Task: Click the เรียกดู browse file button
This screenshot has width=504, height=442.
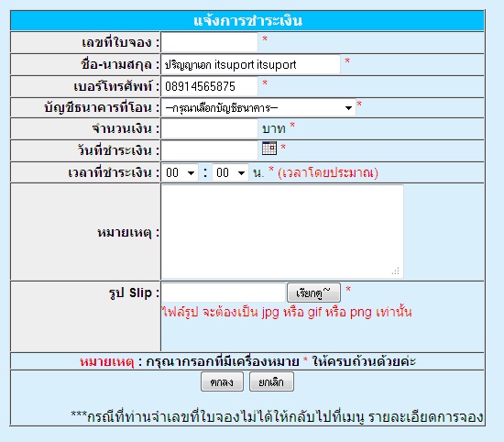Action: click(313, 293)
